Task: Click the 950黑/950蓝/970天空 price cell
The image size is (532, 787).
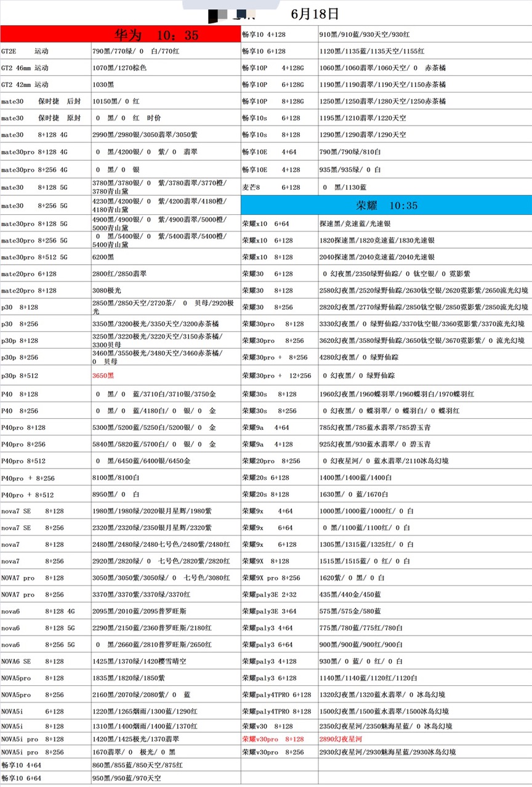Action: click(166, 778)
